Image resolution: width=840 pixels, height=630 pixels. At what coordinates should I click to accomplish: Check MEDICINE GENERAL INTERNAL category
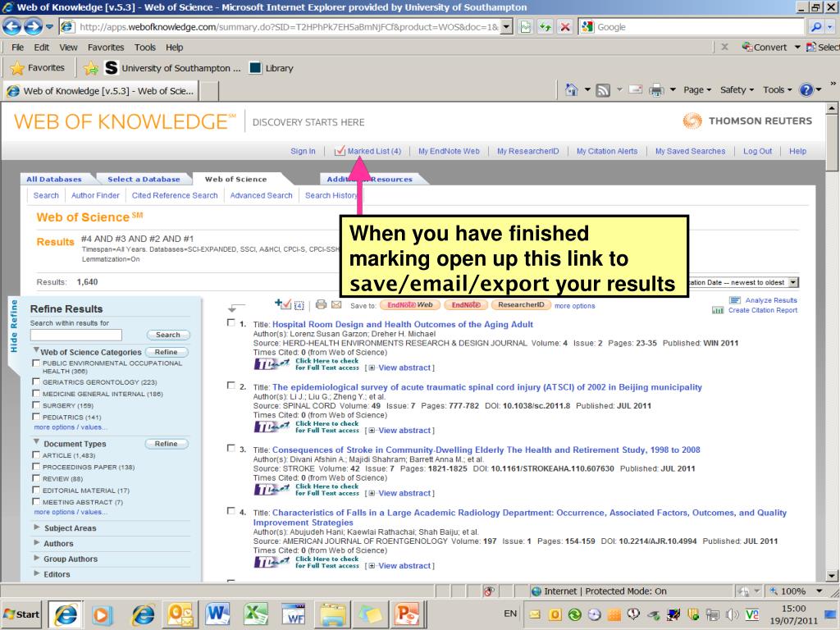tap(36, 393)
